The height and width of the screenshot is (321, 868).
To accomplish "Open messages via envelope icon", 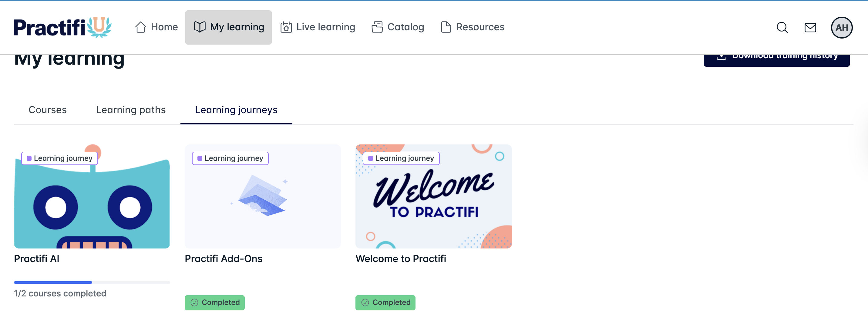I will (x=810, y=27).
